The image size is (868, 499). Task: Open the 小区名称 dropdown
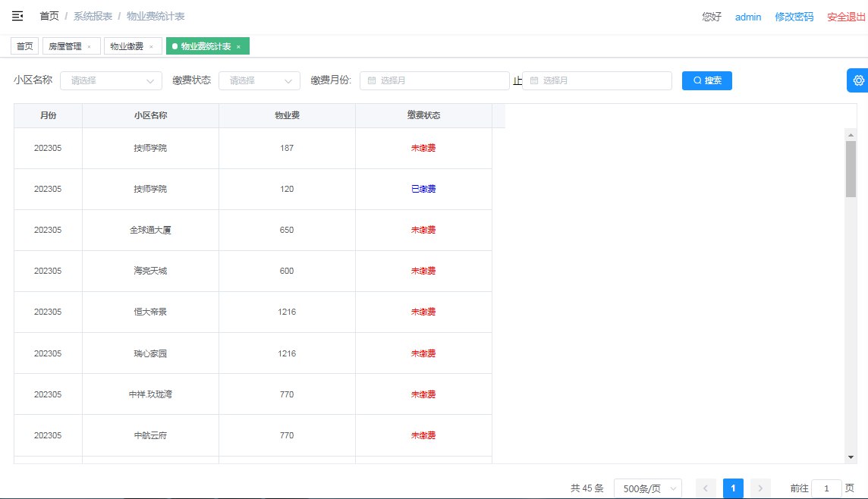coord(110,80)
